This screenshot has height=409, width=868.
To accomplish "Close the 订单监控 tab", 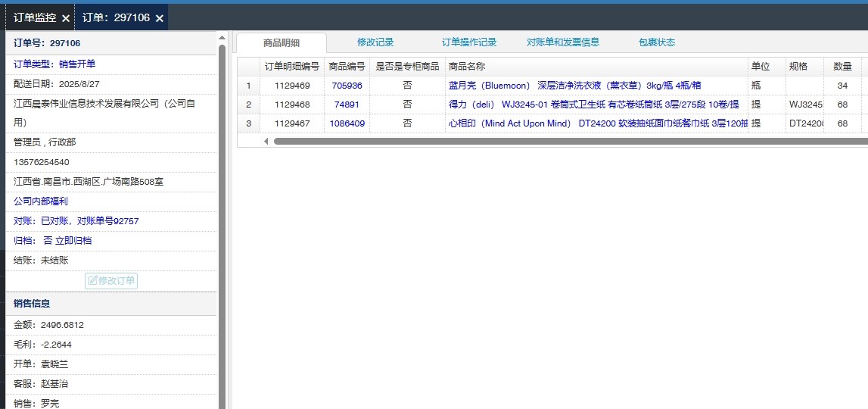I will click(x=66, y=18).
